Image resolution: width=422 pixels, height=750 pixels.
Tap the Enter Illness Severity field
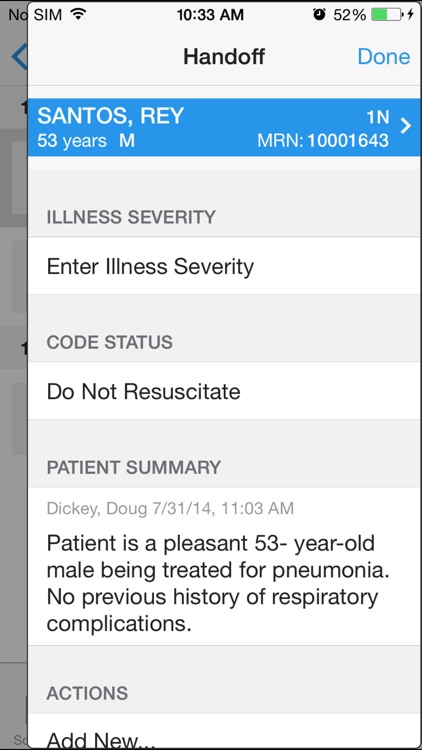224,266
